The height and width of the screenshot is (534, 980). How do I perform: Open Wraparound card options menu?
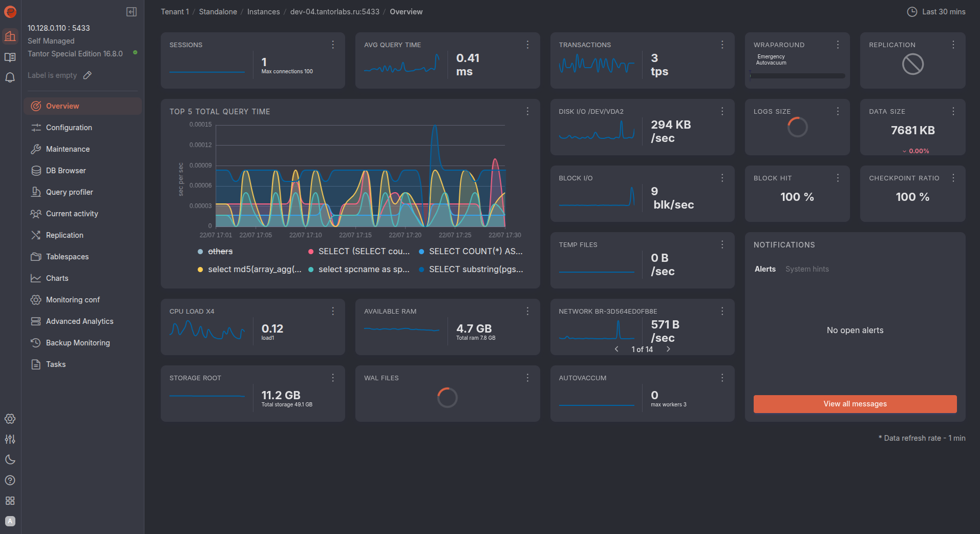pyautogui.click(x=838, y=45)
